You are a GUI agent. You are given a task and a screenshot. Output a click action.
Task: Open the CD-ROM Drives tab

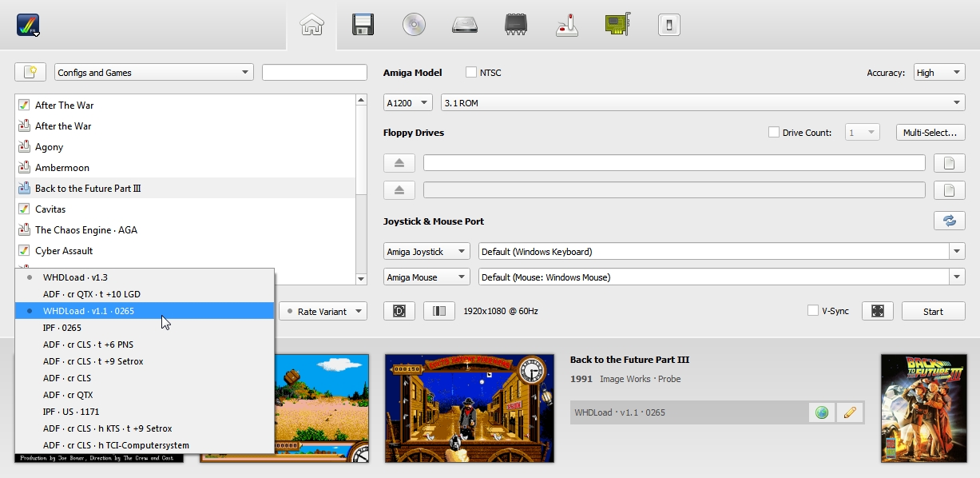tap(414, 25)
